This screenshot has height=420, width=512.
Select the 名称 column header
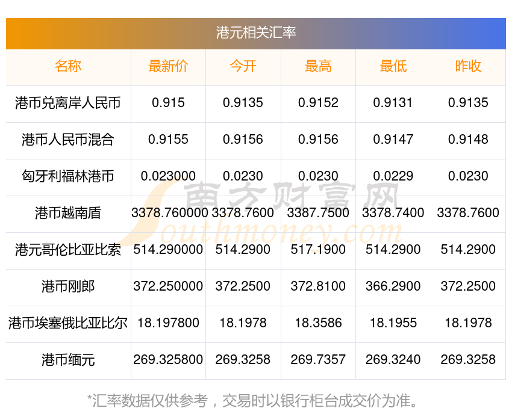[68, 66]
